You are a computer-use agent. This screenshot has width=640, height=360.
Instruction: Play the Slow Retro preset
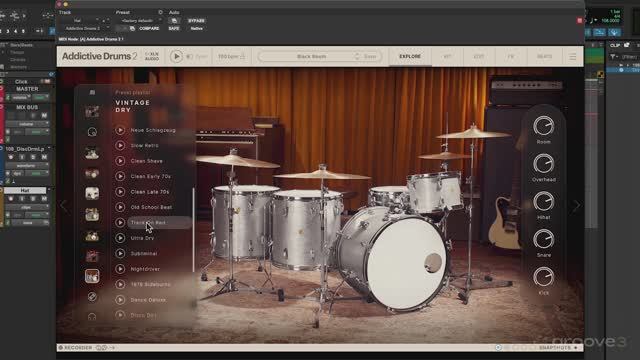(x=120, y=145)
